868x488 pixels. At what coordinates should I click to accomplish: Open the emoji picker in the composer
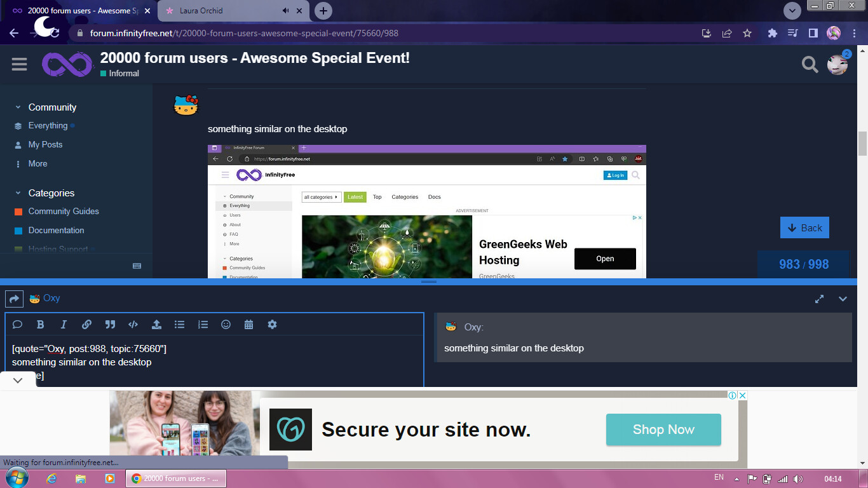(x=226, y=324)
